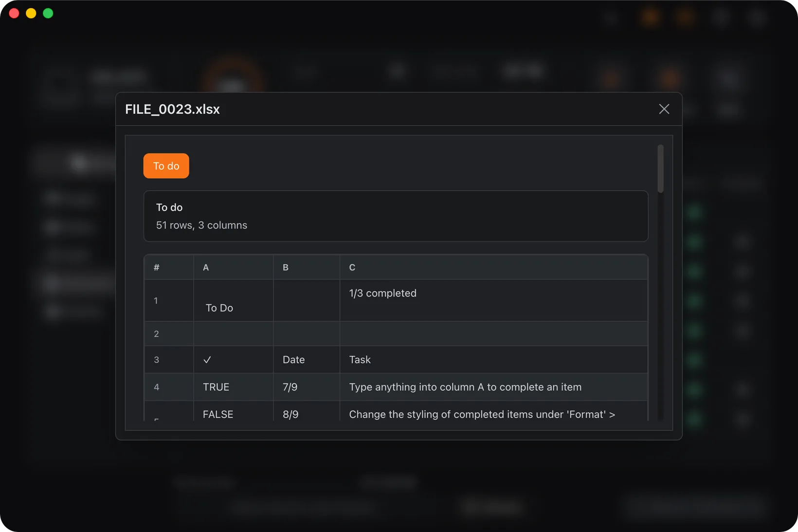Select the 'To Do' cell in row 1

[x=233, y=300]
